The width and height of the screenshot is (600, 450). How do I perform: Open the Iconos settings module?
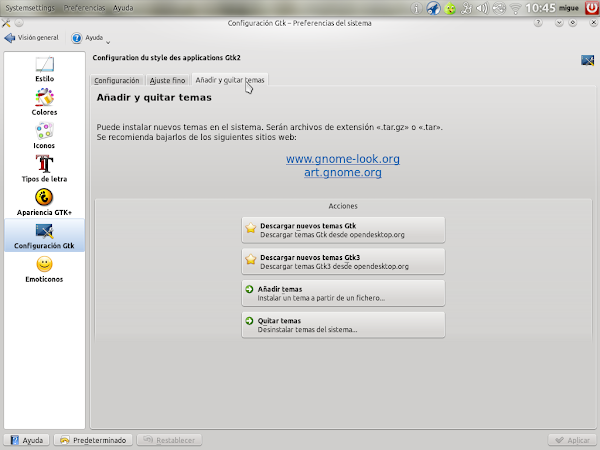point(44,136)
